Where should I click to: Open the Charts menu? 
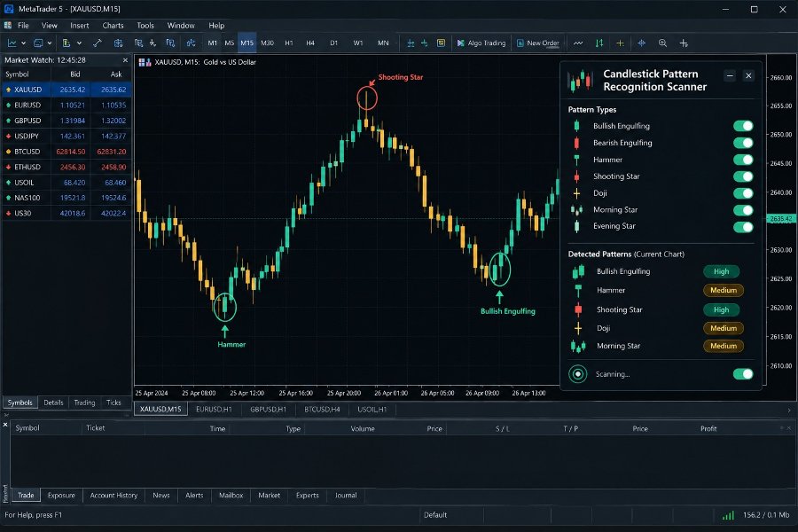pyautogui.click(x=113, y=26)
